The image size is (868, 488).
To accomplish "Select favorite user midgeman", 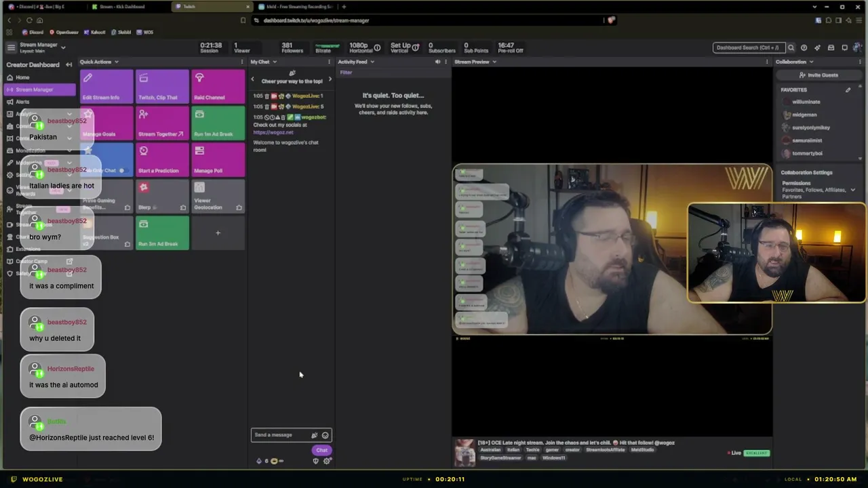I will pos(804,115).
